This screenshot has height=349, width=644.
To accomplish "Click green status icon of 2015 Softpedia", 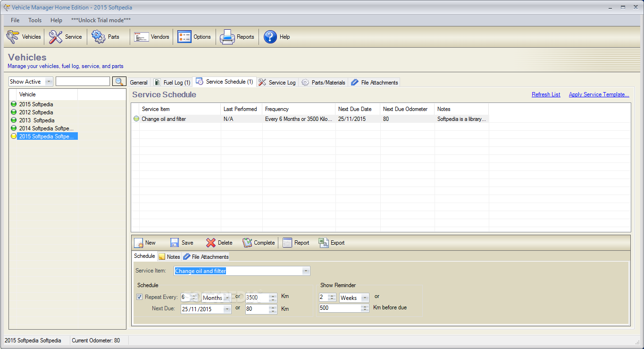I will pos(13,104).
